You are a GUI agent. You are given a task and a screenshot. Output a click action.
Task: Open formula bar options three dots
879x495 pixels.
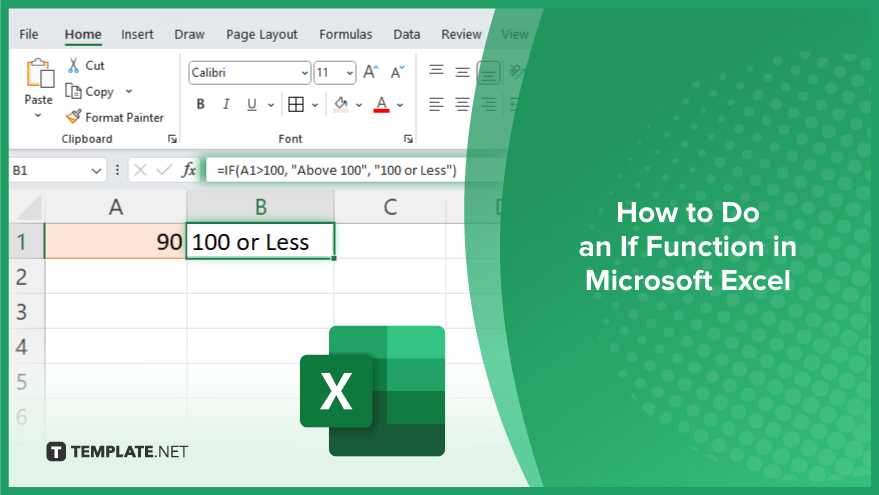pyautogui.click(x=117, y=170)
